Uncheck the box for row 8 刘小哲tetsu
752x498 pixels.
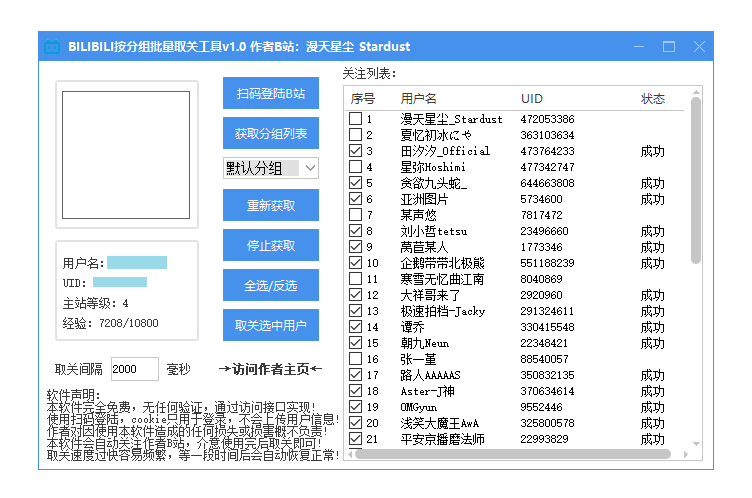[355, 231]
